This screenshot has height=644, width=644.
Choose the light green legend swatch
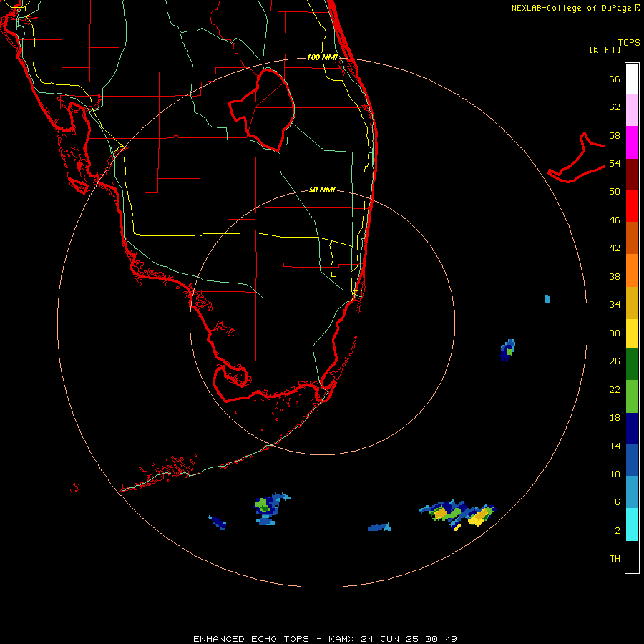coord(632,396)
